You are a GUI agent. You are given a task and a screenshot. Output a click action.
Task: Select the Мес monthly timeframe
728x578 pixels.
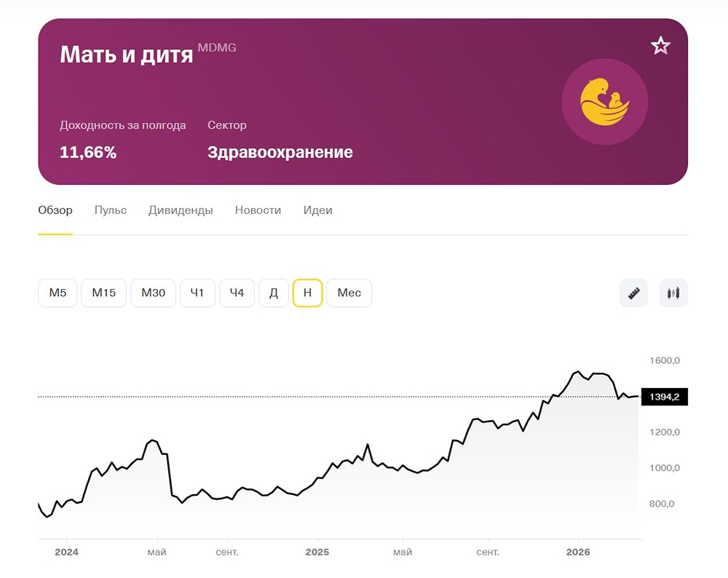349,293
